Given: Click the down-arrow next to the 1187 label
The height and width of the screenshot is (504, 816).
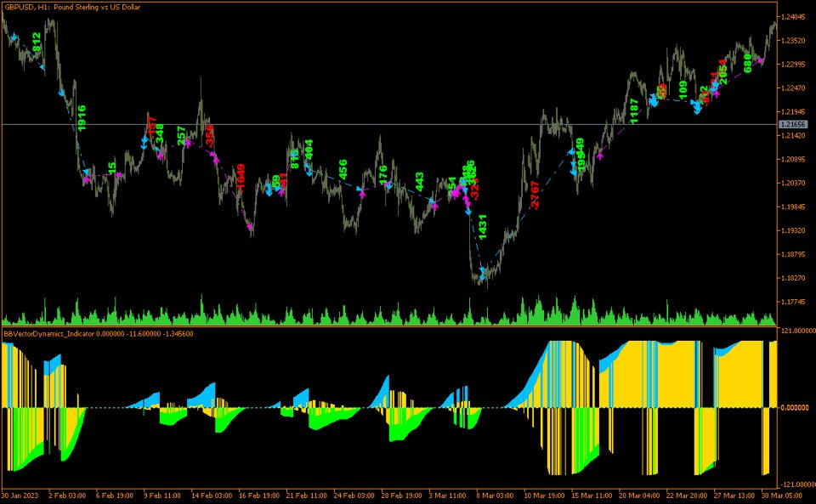Looking at the screenshot, I should click(654, 102).
